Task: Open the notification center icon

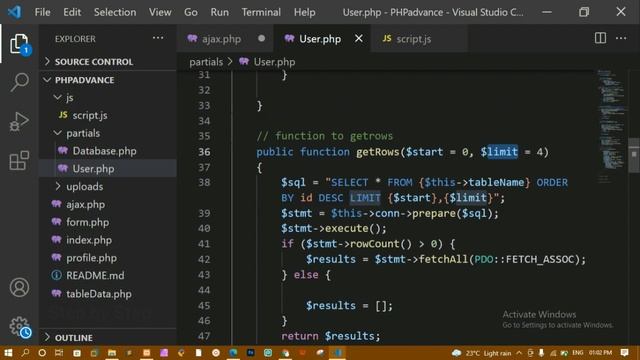Action: coord(624,353)
